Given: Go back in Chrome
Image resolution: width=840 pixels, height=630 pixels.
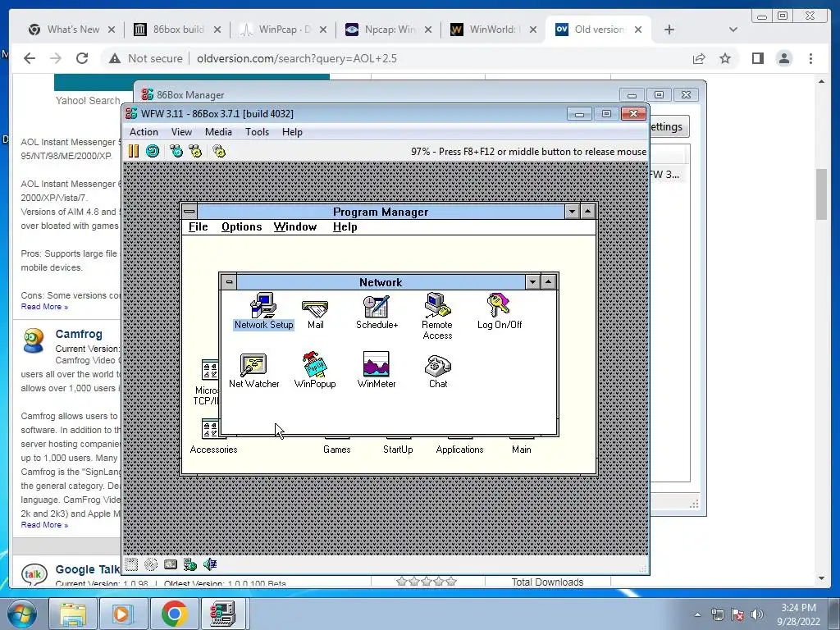Looking at the screenshot, I should (x=30, y=58).
